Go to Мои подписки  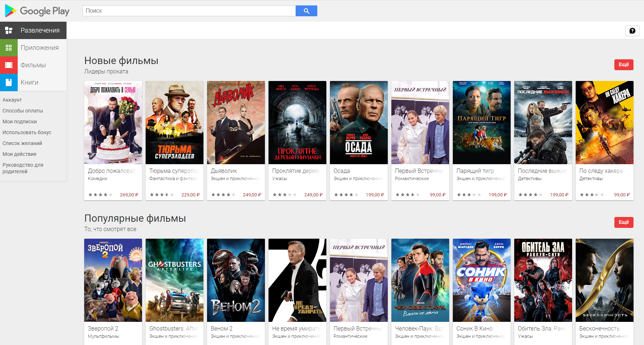[x=20, y=122]
